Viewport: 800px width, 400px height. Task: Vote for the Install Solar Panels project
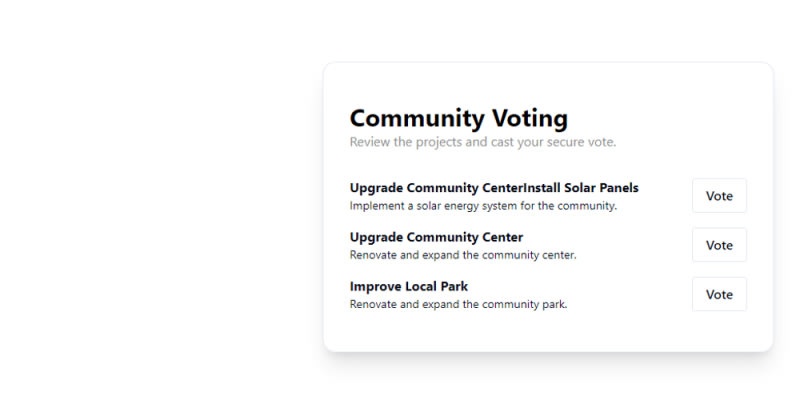coord(719,196)
